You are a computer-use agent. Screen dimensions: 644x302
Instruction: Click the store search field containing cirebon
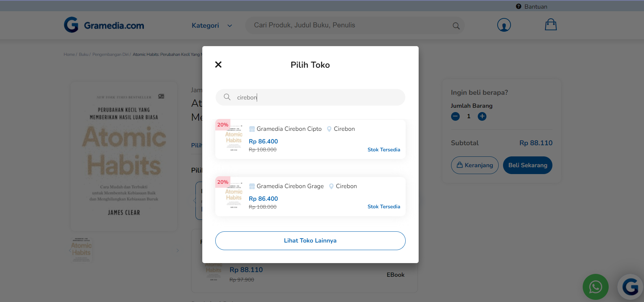[x=310, y=97]
